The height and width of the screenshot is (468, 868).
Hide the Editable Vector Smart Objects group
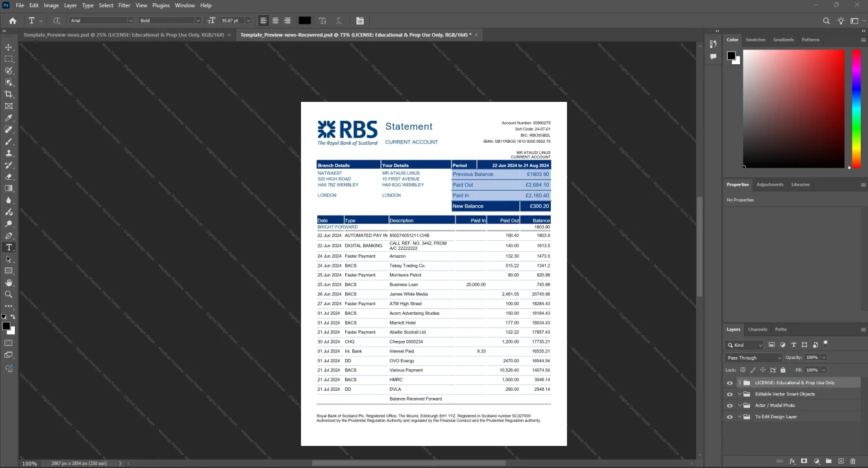730,394
